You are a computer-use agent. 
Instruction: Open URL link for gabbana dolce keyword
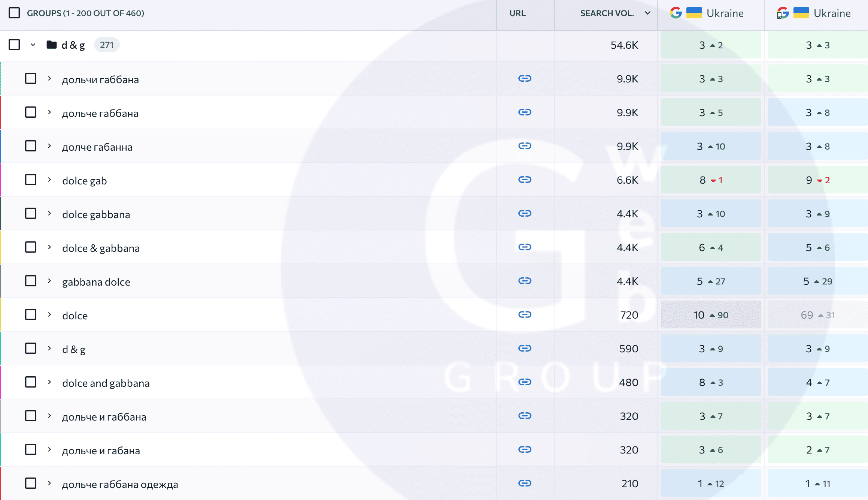pos(525,281)
